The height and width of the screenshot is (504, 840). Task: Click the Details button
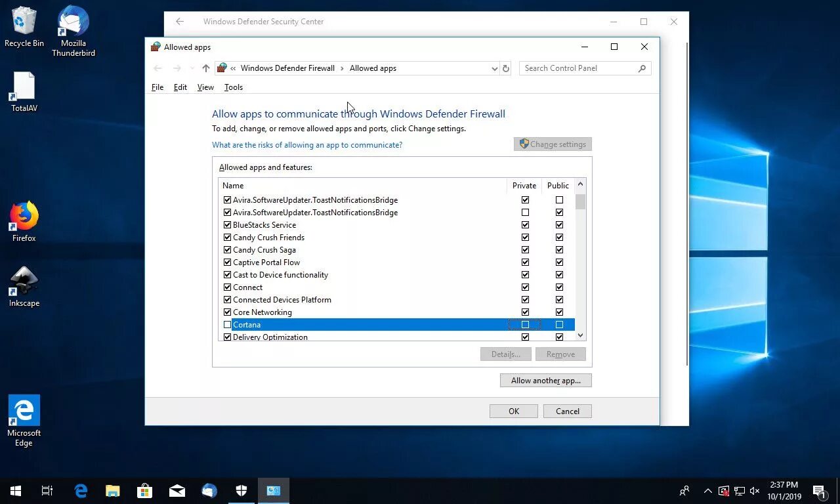(x=505, y=354)
